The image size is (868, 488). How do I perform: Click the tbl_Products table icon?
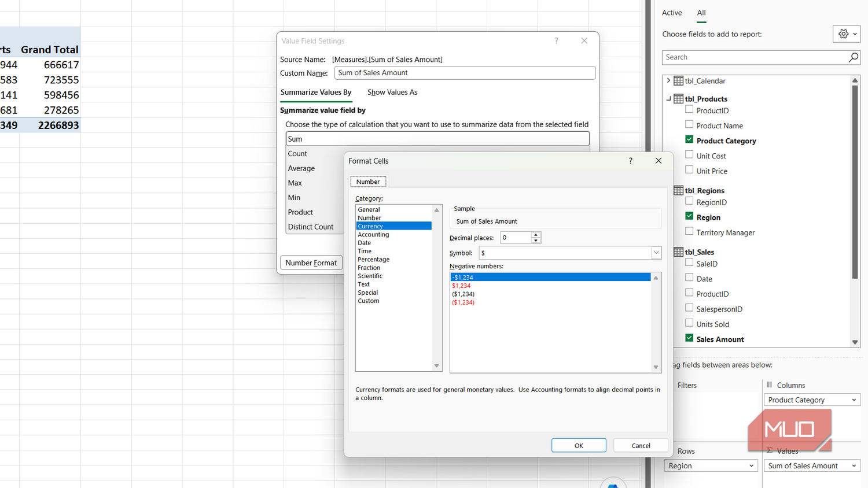678,99
